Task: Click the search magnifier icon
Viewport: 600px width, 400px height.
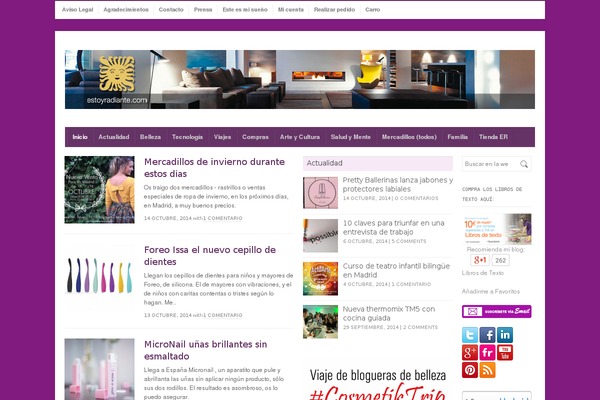Action: pyautogui.click(x=524, y=164)
